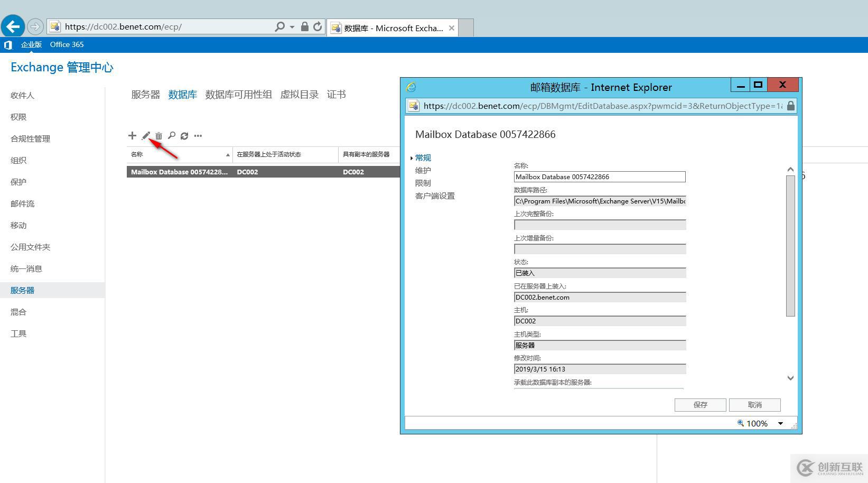Go to 组织 in left sidebar
Viewport: 868px width, 483px height.
click(18, 160)
